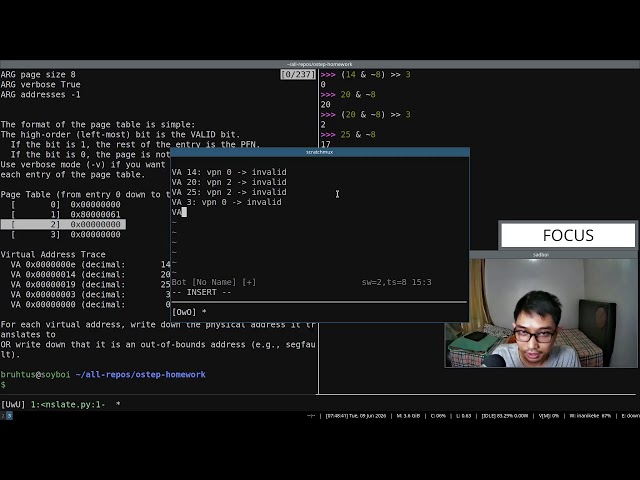Viewport: 640px width, 480px height.
Task: Select the Python line '(14 & ~8) >> 3'
Action: 366,74
